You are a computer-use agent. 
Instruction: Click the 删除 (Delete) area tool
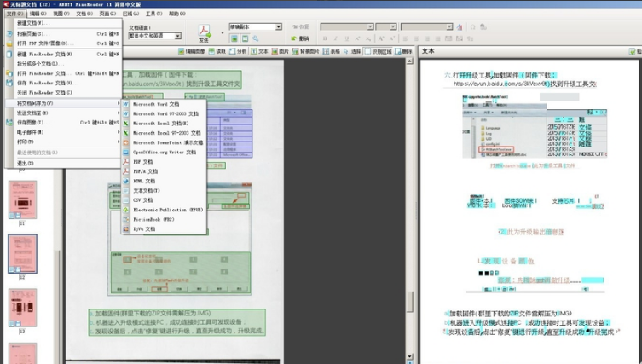404,51
